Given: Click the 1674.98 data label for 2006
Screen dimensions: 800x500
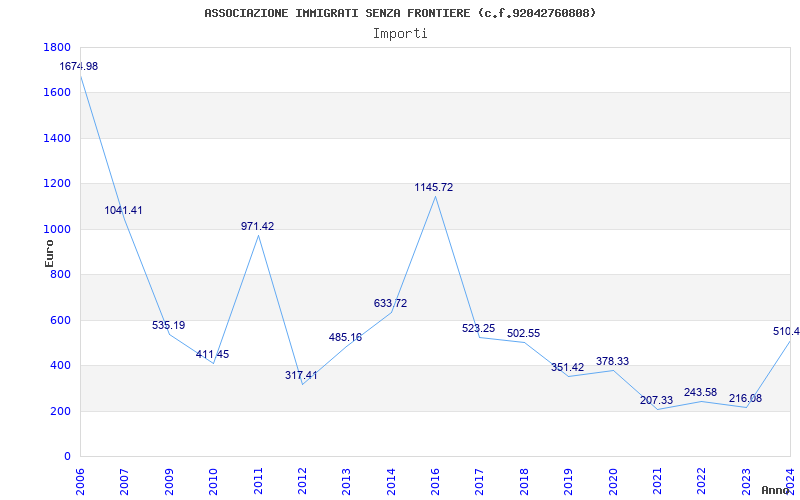Looking at the screenshot, I should point(79,66).
